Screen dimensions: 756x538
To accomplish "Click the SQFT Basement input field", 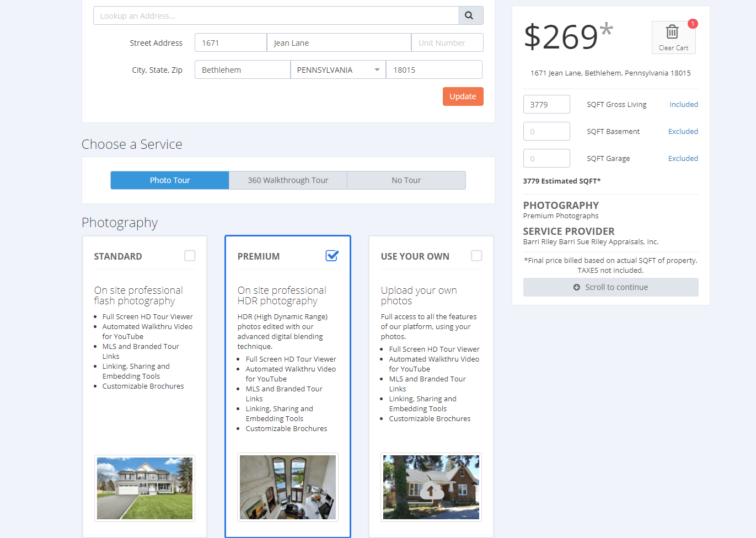I will coord(546,132).
